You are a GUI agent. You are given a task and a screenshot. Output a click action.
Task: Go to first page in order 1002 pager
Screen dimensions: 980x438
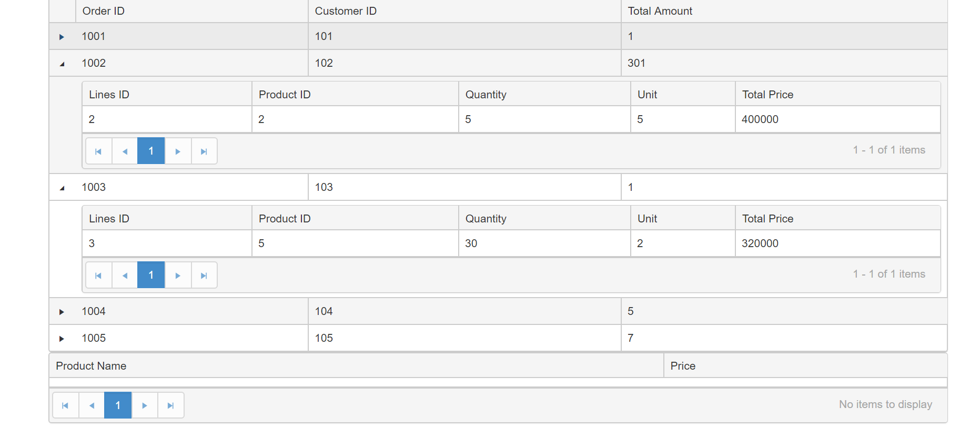[x=98, y=151]
